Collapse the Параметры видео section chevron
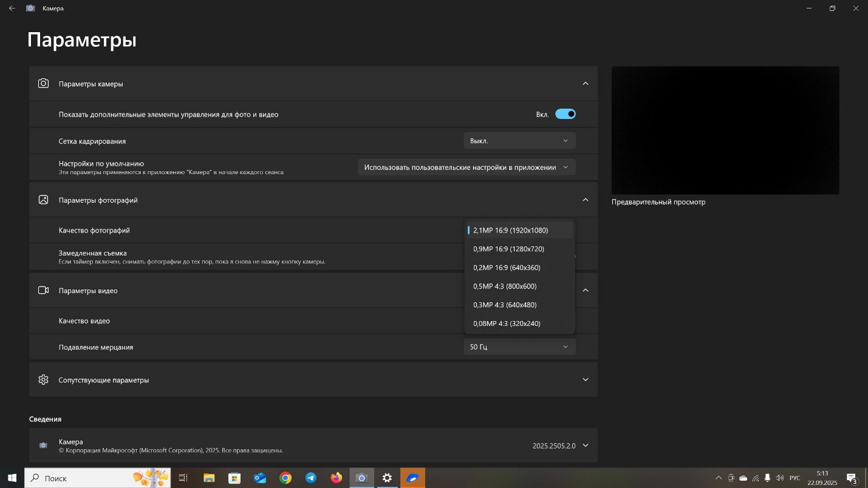The image size is (868, 488). click(x=586, y=290)
